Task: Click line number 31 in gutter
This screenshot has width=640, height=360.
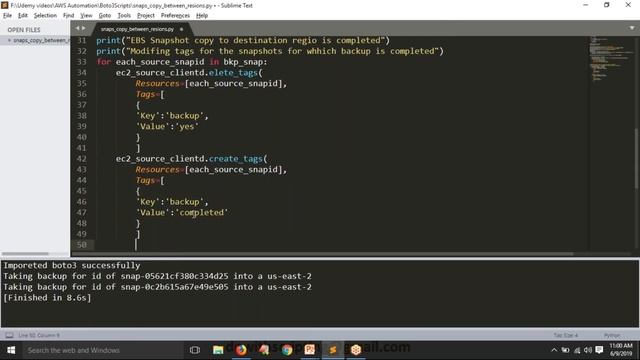Action: 82,40
